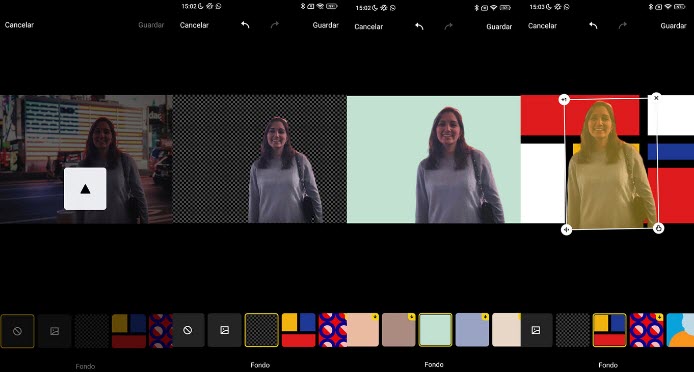Choose the peach color swatch
Screen dimensions: 694x372
[x=363, y=330]
